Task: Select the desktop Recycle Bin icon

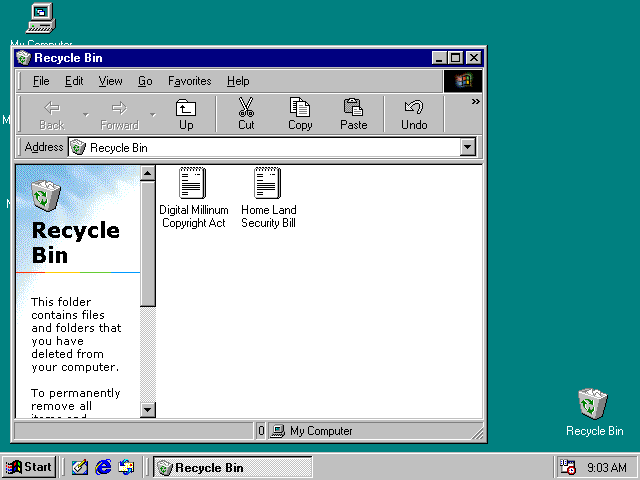Action: coord(594,412)
